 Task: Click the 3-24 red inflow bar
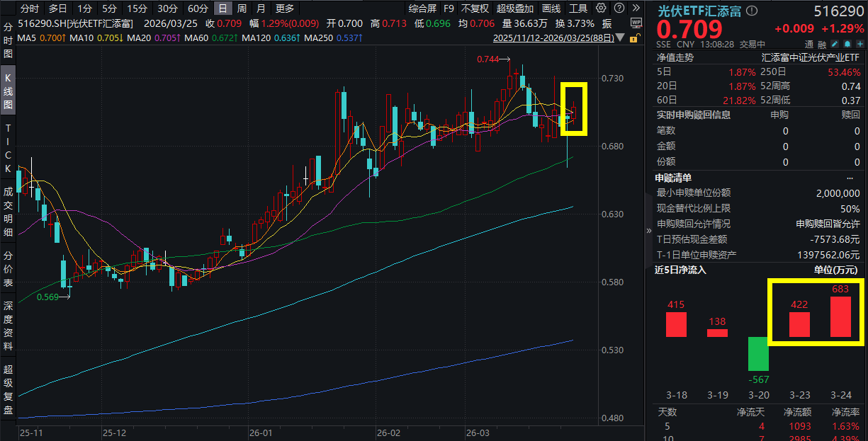(x=840, y=316)
